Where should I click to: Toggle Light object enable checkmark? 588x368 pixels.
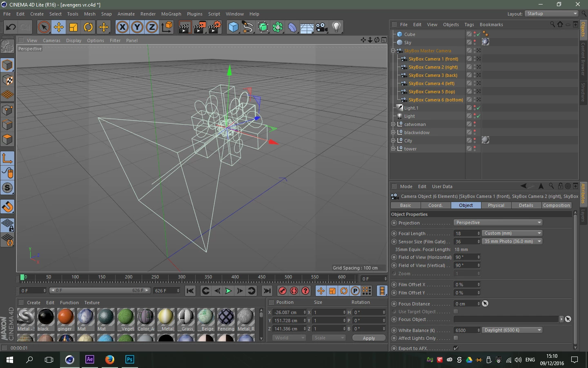(478, 116)
